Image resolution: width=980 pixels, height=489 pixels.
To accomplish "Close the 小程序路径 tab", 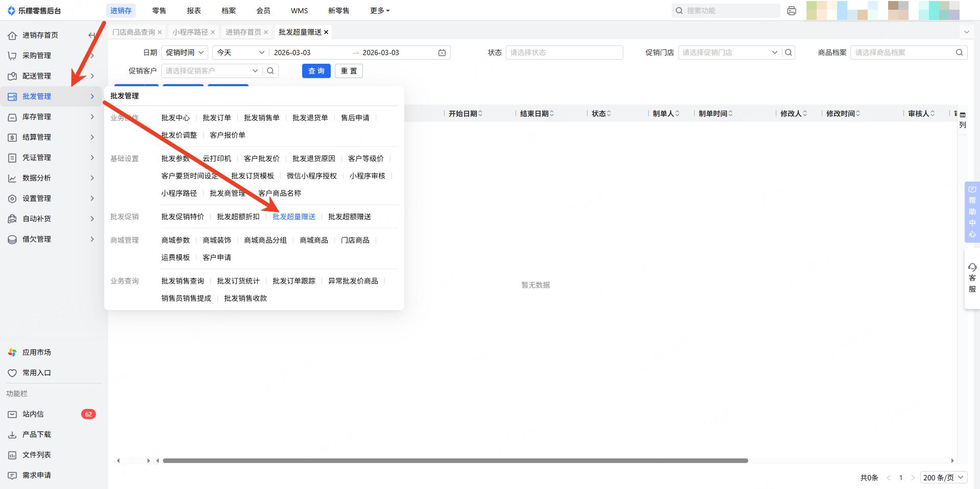I will point(213,32).
